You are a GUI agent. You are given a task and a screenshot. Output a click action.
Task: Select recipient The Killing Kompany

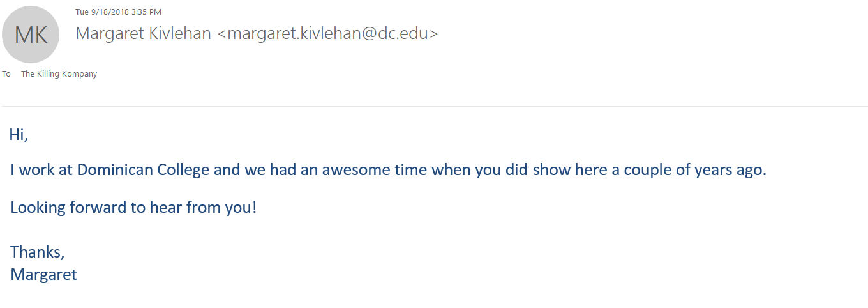(59, 74)
